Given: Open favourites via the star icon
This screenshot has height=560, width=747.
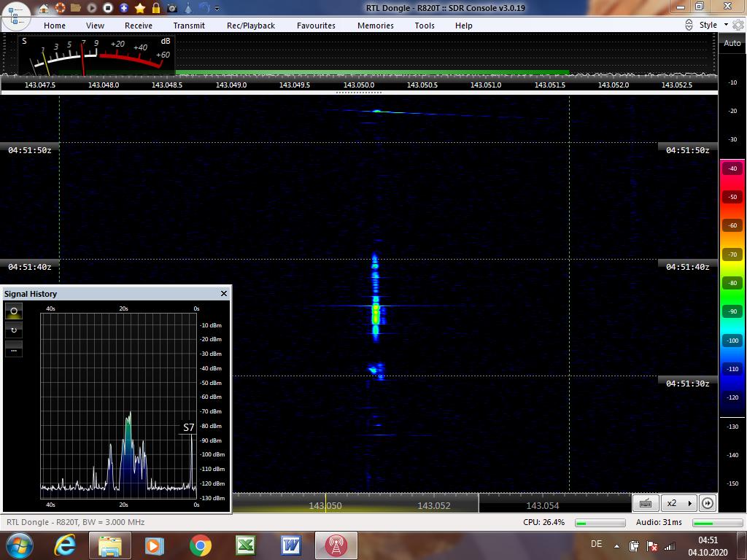Looking at the screenshot, I should click(x=140, y=8).
